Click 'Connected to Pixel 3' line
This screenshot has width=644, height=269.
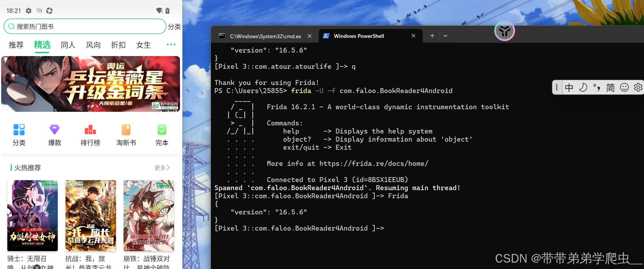[337, 180]
